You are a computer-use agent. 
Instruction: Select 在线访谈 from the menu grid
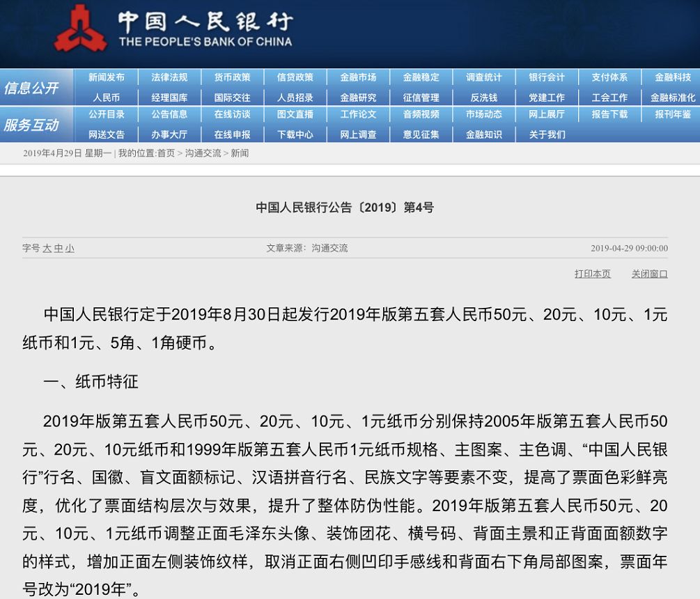coord(233,116)
